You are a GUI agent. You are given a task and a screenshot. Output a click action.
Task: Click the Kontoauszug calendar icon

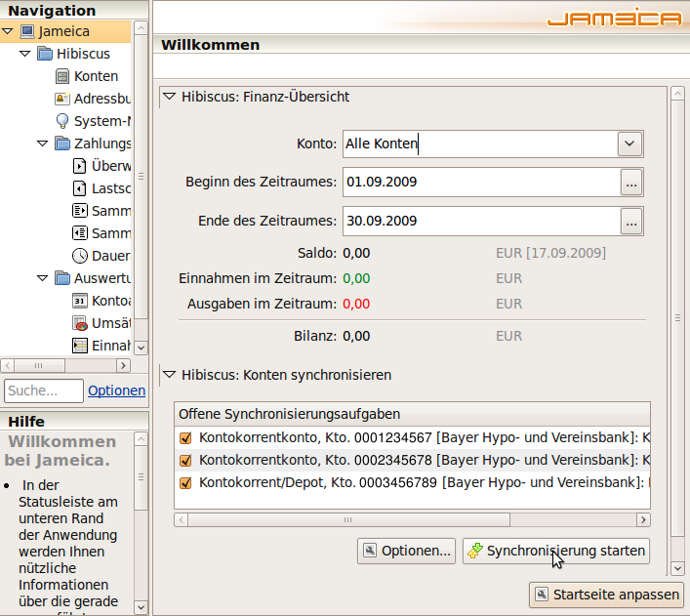coord(80,301)
